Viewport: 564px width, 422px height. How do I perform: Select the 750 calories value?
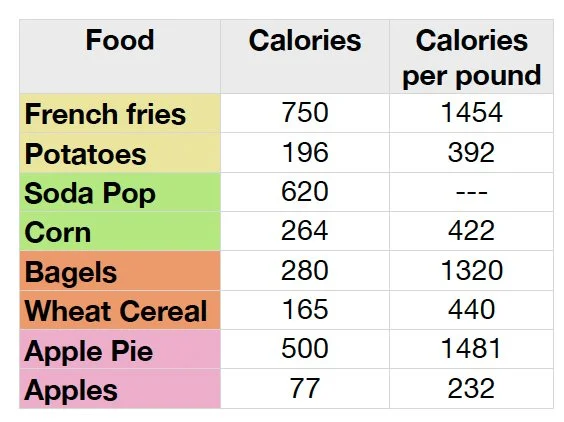[x=305, y=113]
